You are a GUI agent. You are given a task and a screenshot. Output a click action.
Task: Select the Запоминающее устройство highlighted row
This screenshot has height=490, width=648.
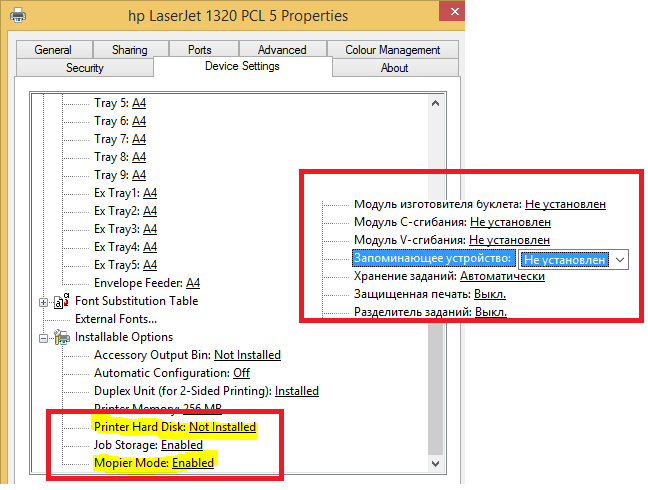click(433, 258)
